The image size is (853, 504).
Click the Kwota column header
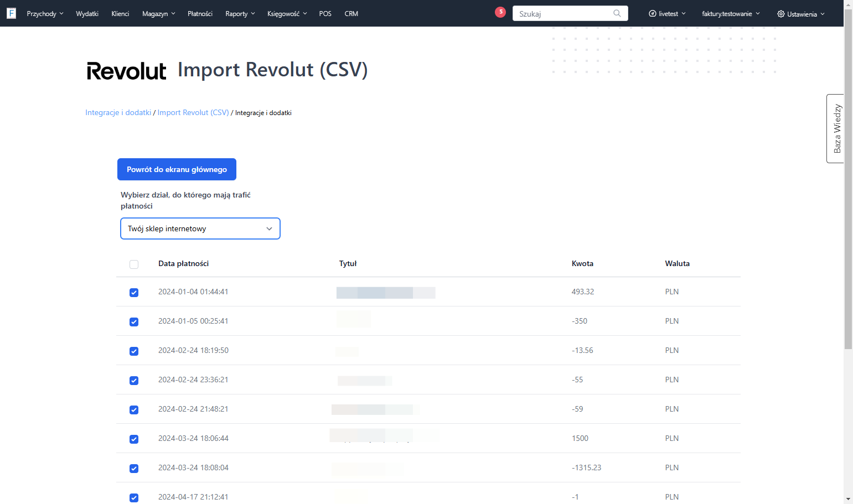click(582, 263)
